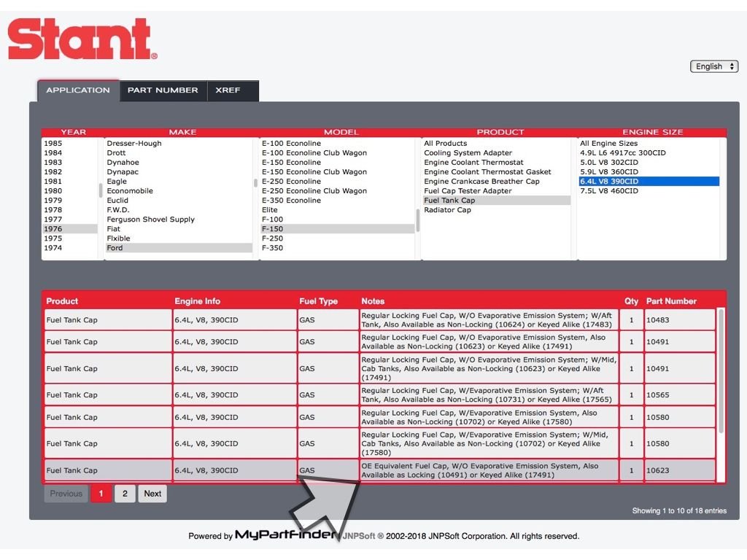This screenshot has width=747, height=560.
Task: Choose Ford in the Make list
Action: (115, 248)
